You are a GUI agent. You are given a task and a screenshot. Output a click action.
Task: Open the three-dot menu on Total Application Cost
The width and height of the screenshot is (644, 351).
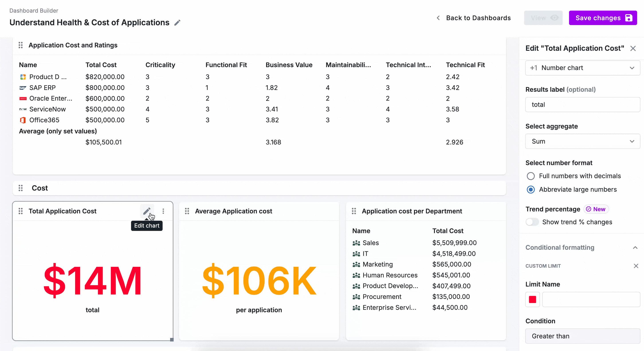tap(163, 211)
